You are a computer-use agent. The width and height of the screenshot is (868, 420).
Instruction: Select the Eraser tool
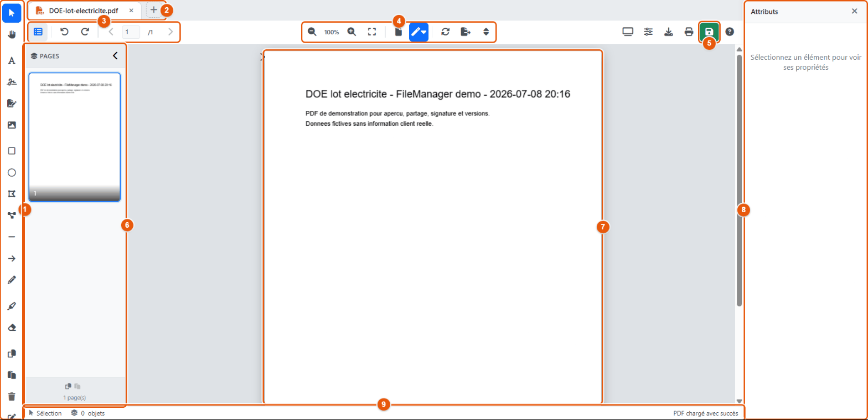coord(12,327)
